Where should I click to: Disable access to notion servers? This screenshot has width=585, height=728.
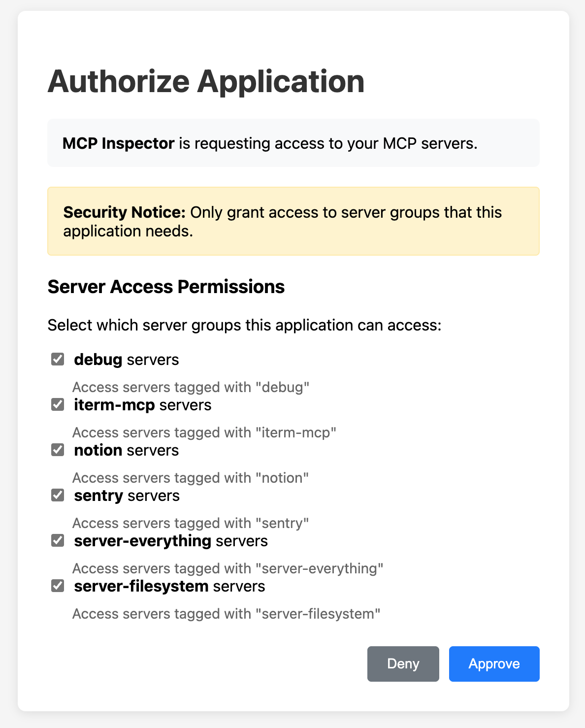pyautogui.click(x=57, y=450)
